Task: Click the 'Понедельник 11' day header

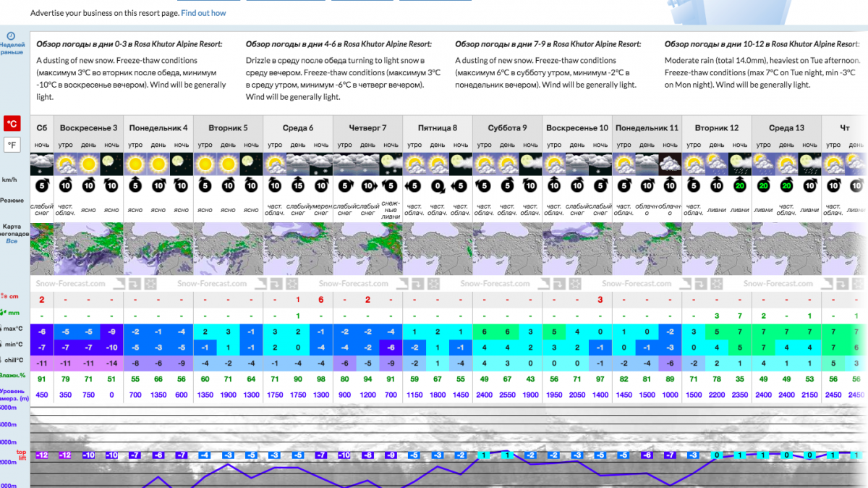Action: pyautogui.click(x=647, y=128)
